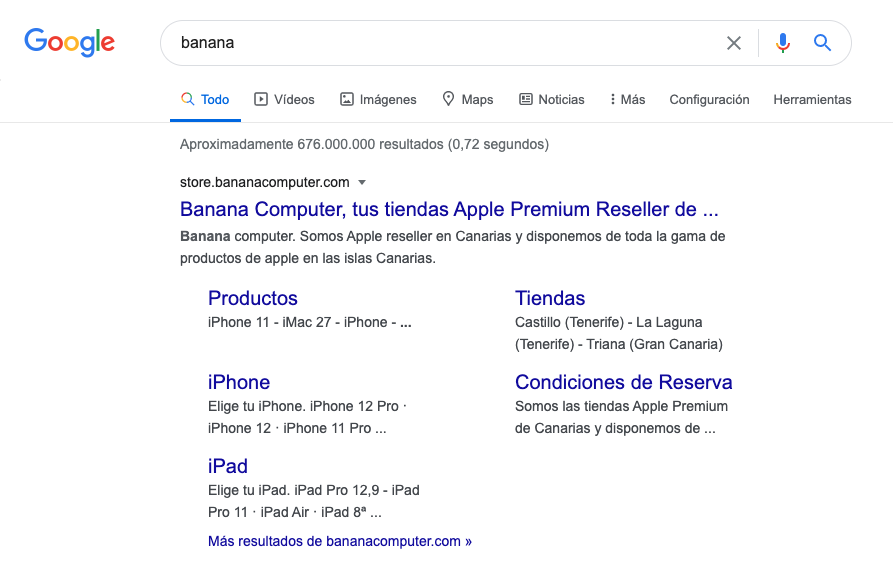
Task: Click the text 'Somos las tiendas Apple Premium'
Action: click(621, 407)
